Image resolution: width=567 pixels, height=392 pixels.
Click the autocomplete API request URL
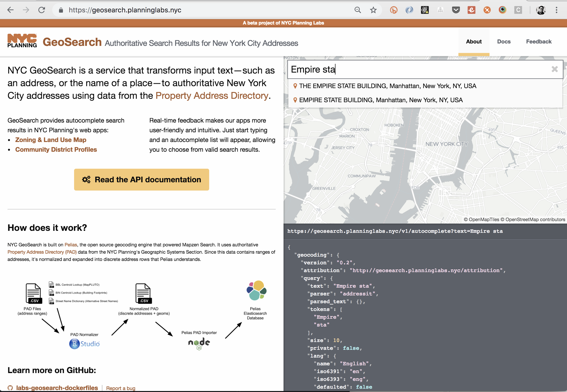(x=395, y=231)
